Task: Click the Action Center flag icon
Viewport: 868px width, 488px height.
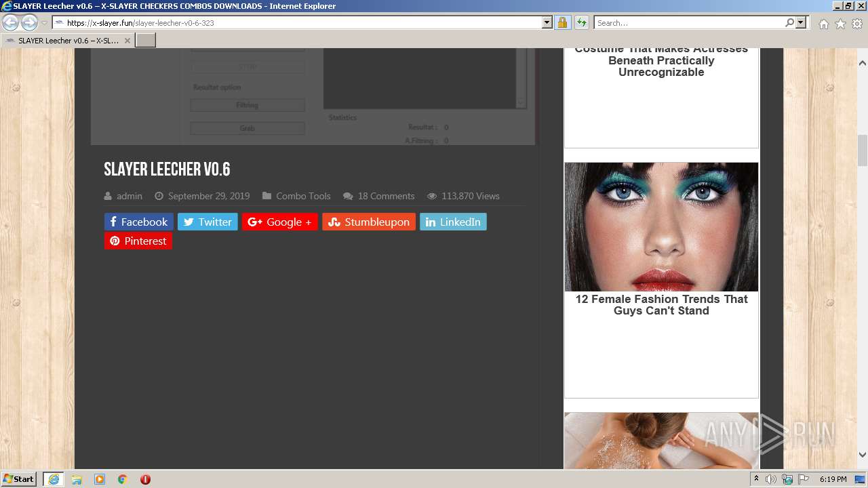Action: (x=804, y=479)
